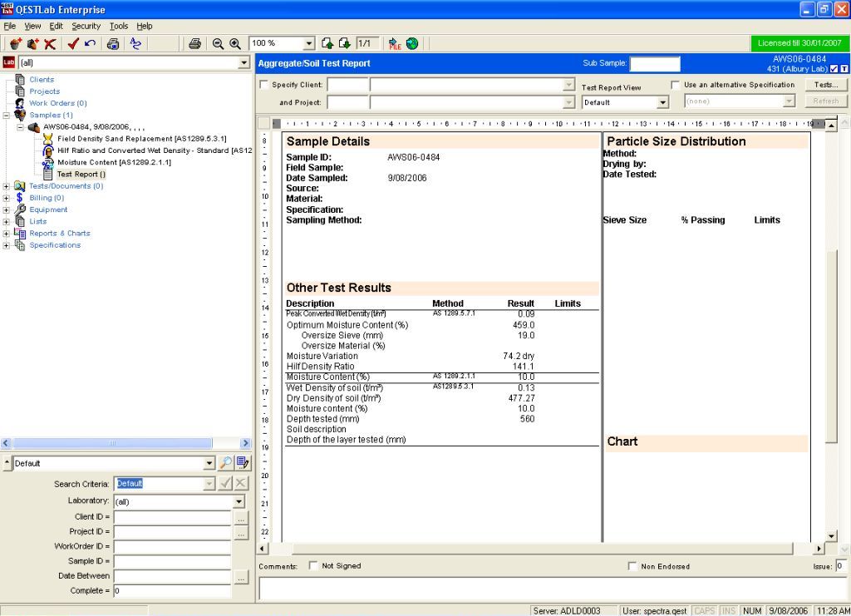Open the Security menu

click(86, 26)
